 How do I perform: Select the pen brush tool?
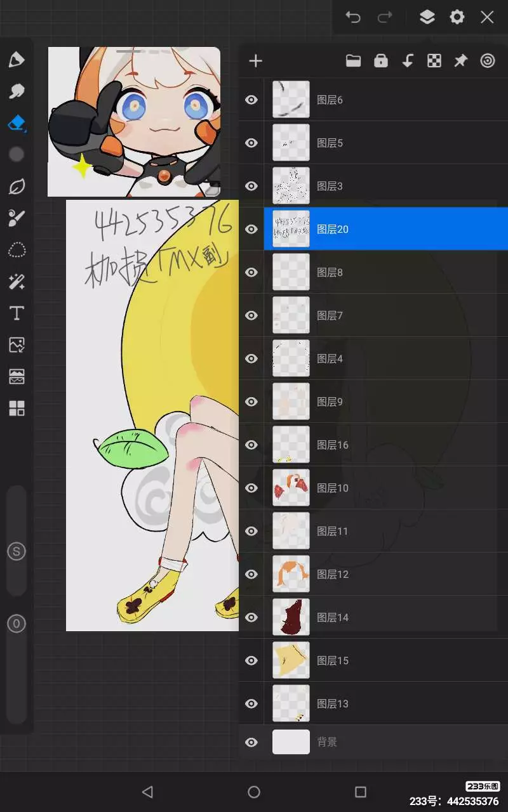pyautogui.click(x=17, y=60)
